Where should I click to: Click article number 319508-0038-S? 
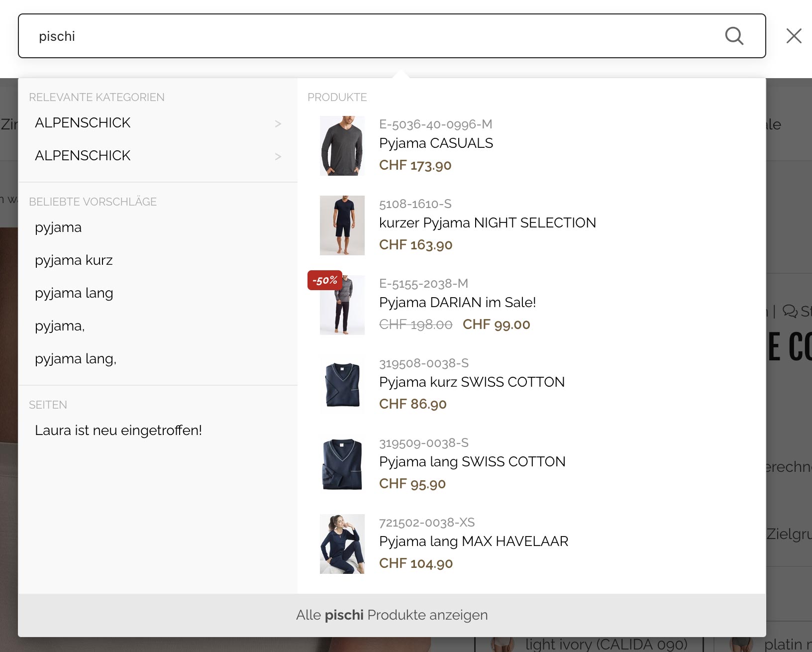coord(424,363)
